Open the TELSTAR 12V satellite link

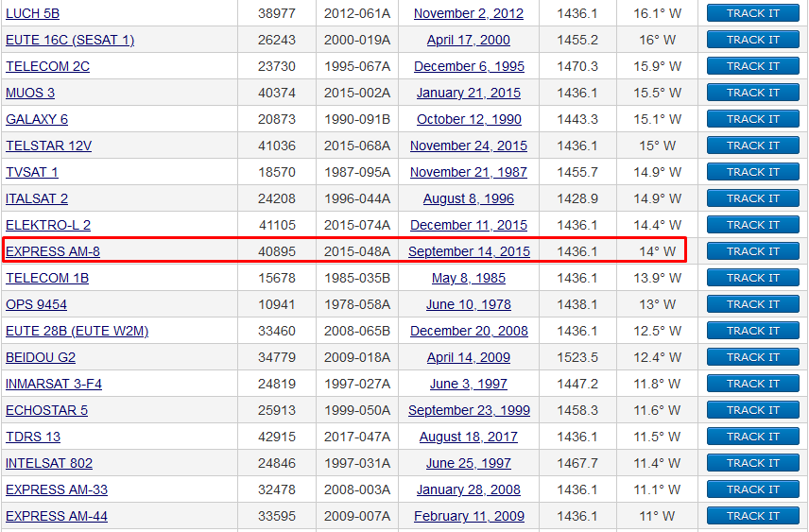(x=48, y=146)
